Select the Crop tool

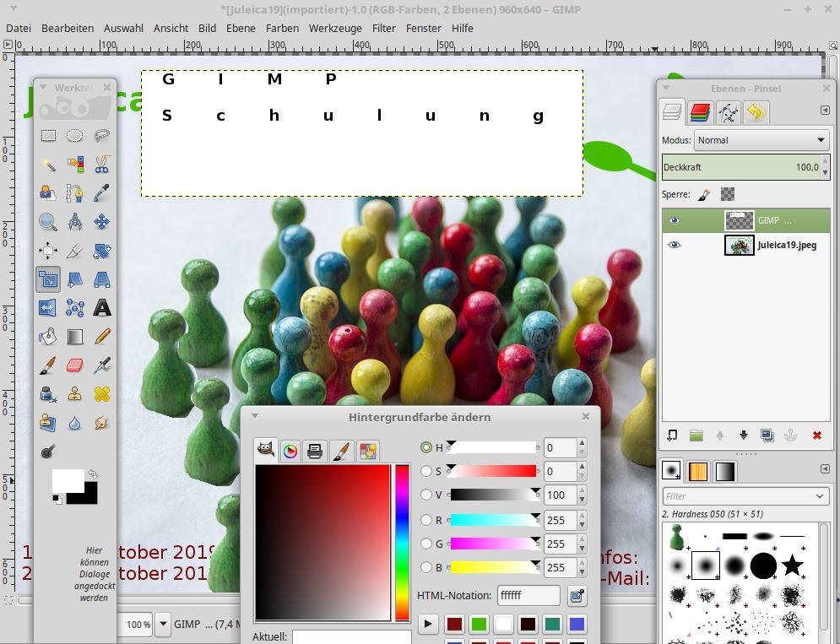pos(75,250)
